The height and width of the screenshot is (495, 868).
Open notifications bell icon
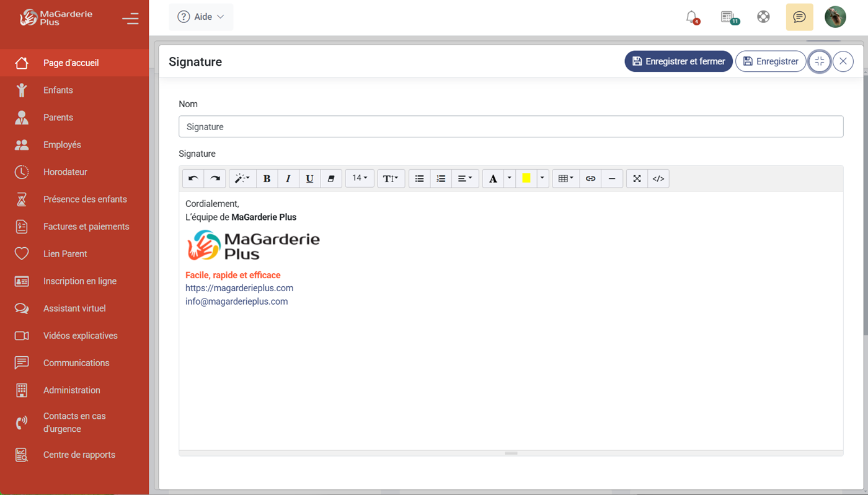[x=692, y=17]
